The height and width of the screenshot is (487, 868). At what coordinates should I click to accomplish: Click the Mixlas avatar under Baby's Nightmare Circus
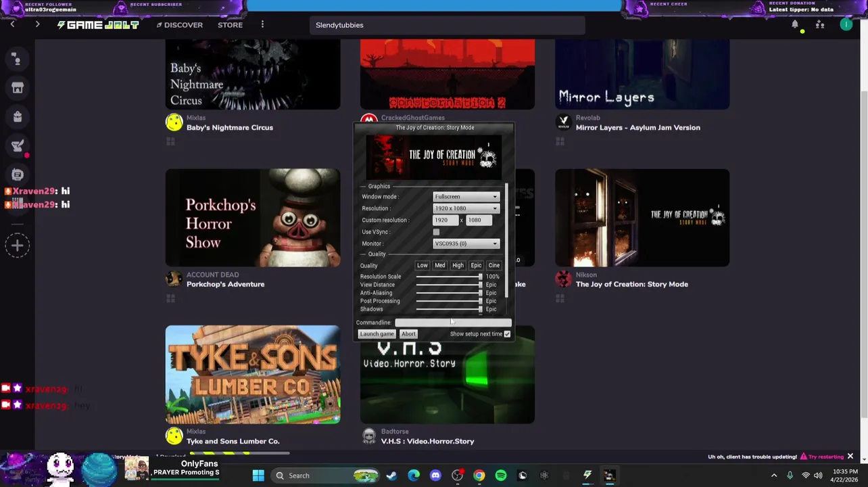174,122
